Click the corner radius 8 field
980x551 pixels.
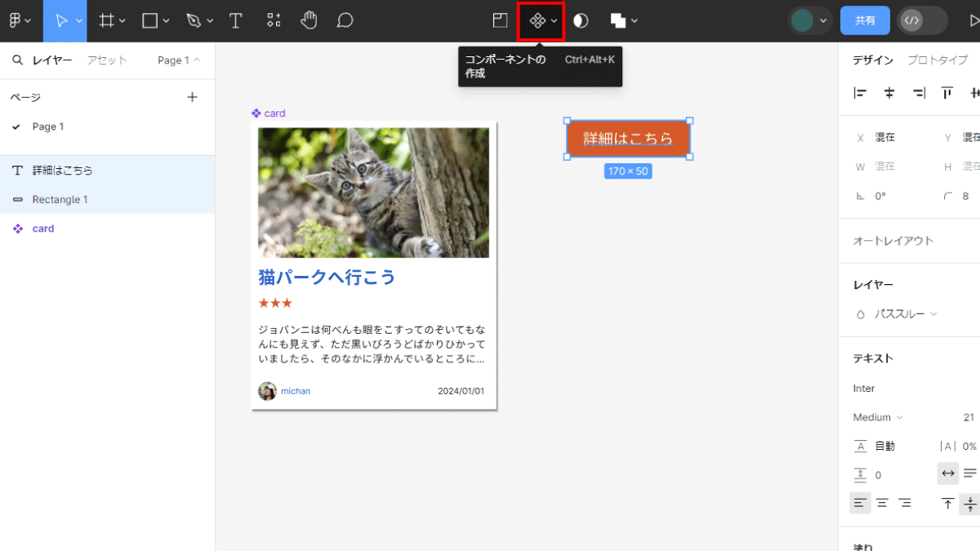(960, 196)
